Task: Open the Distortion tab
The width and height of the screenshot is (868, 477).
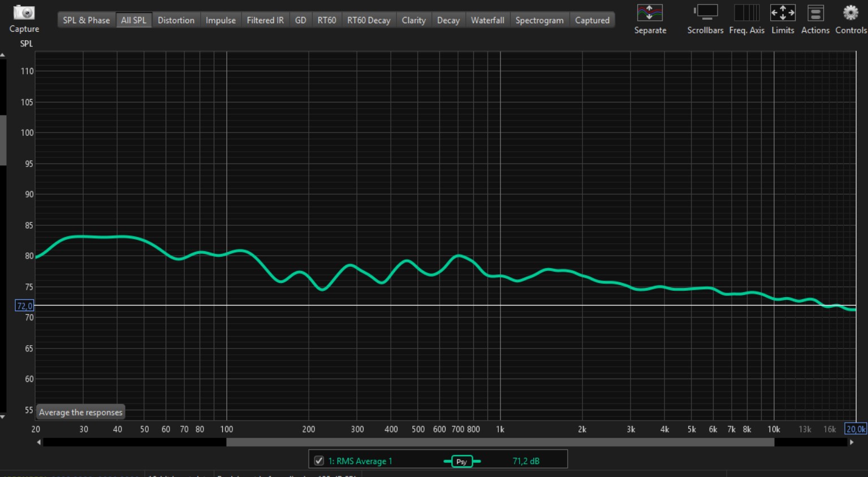Action: (176, 20)
